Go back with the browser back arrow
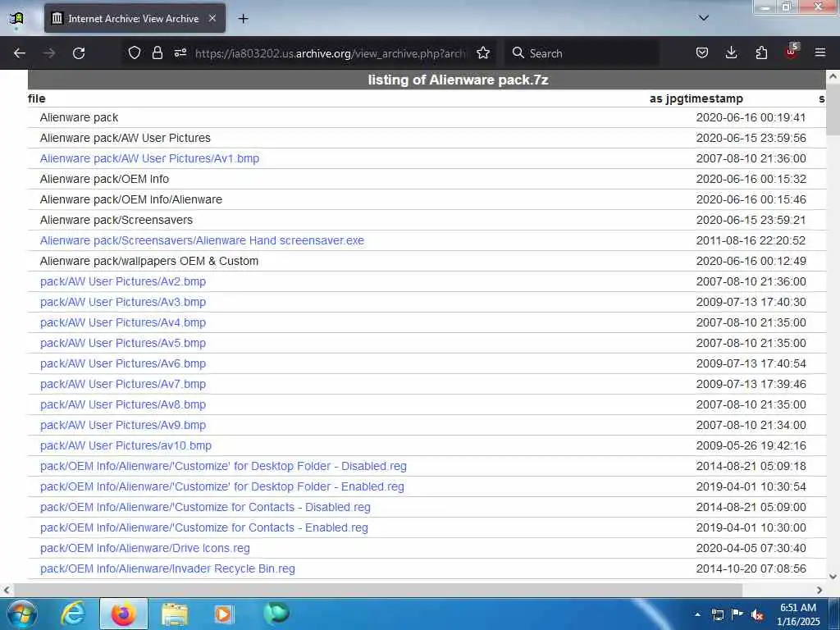This screenshot has height=630, width=840. [x=20, y=53]
